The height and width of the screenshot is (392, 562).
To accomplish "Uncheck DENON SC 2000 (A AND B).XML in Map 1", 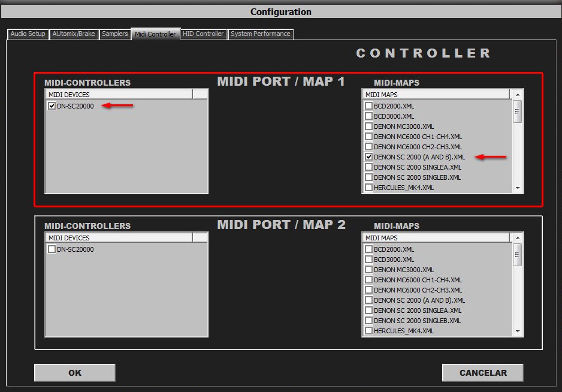I will click(369, 157).
